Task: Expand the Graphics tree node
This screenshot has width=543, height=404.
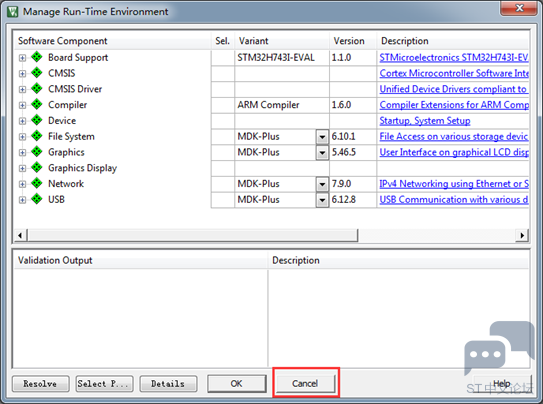Action: pos(22,153)
